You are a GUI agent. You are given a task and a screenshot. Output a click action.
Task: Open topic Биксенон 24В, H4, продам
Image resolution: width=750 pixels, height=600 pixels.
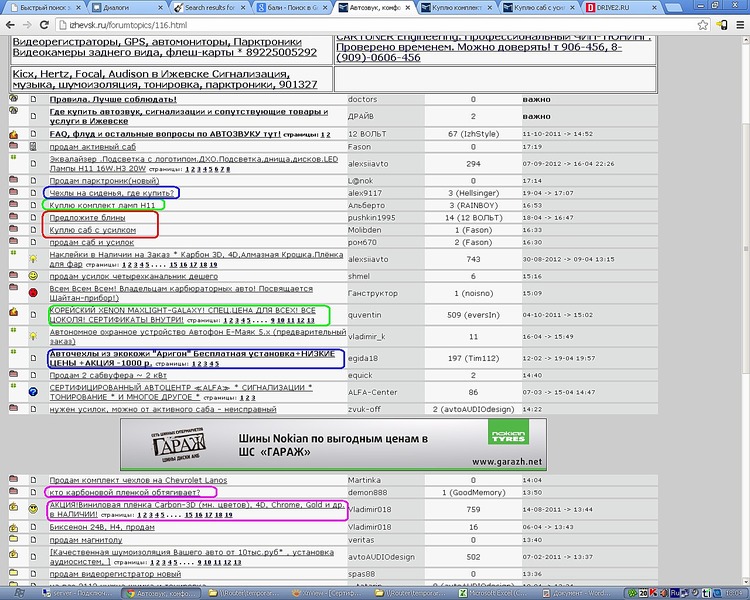click(102, 527)
